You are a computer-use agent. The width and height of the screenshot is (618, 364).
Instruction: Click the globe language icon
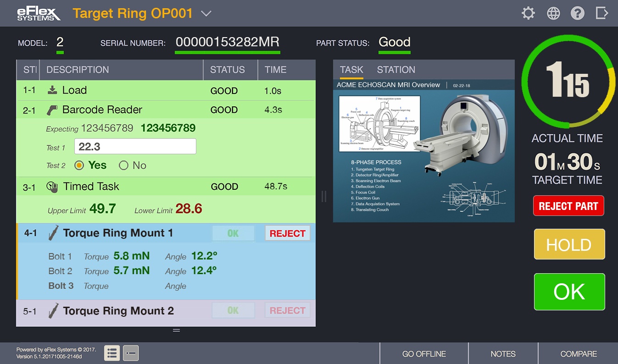click(553, 13)
